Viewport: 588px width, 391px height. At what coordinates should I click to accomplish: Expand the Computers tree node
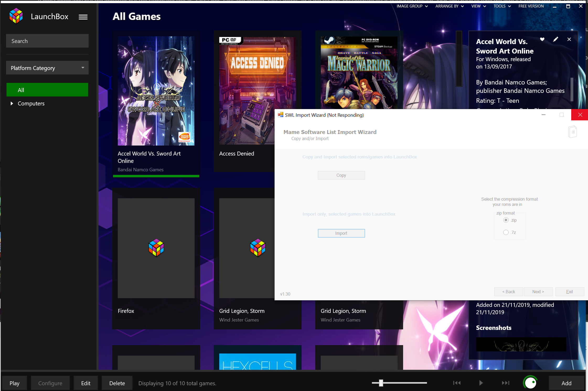(12, 103)
